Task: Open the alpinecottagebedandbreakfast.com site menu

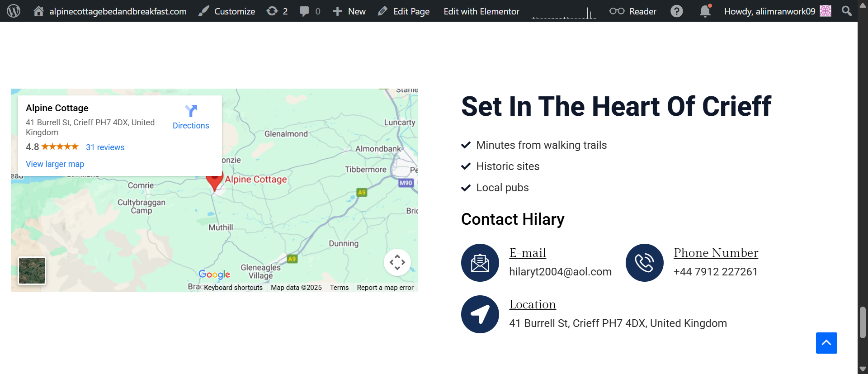Action: coord(110,11)
